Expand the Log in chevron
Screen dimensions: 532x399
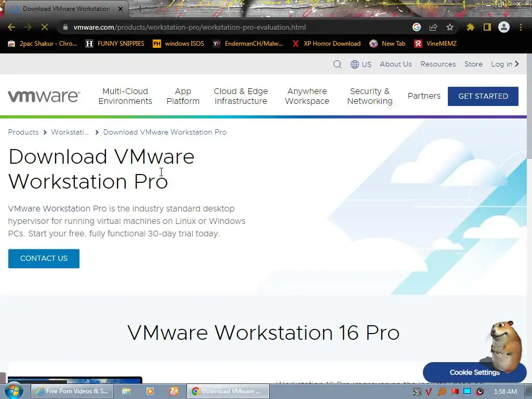tap(517, 64)
